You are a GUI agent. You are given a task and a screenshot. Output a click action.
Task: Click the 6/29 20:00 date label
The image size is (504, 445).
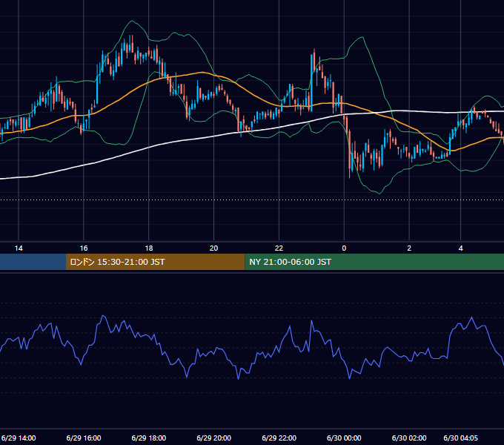tap(213, 438)
